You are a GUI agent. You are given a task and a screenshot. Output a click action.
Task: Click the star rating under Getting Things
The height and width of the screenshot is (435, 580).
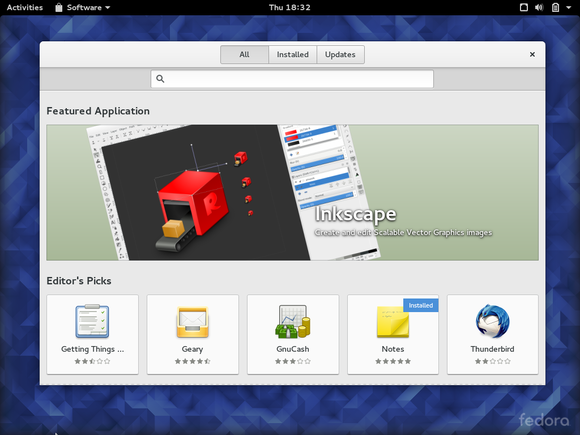tap(92, 361)
